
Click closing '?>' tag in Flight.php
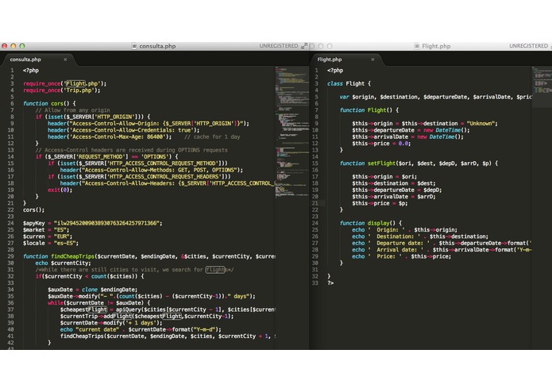point(330,283)
